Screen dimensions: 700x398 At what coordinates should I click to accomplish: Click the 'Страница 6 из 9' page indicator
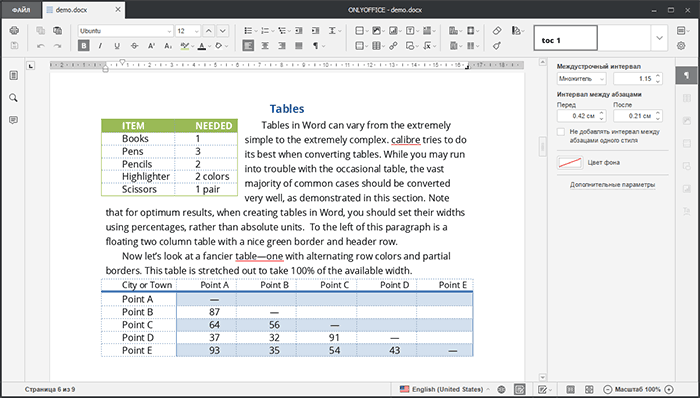click(x=50, y=390)
